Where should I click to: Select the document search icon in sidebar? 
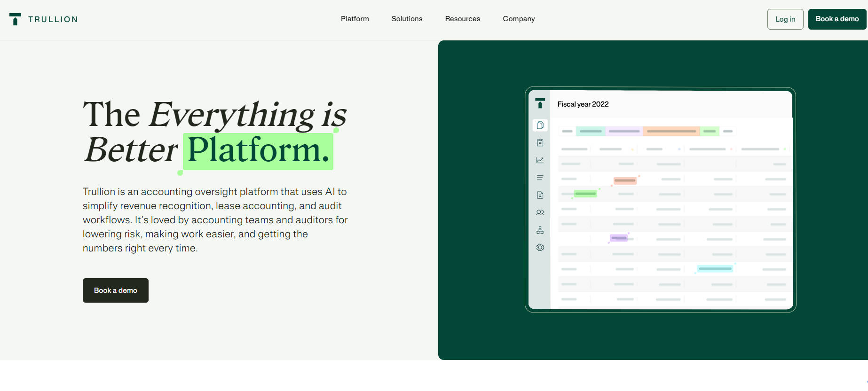click(x=540, y=195)
